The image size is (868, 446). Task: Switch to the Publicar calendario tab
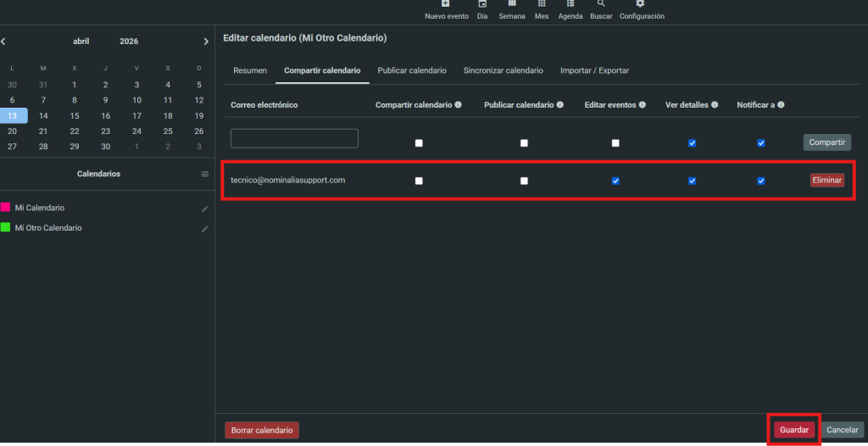(412, 70)
